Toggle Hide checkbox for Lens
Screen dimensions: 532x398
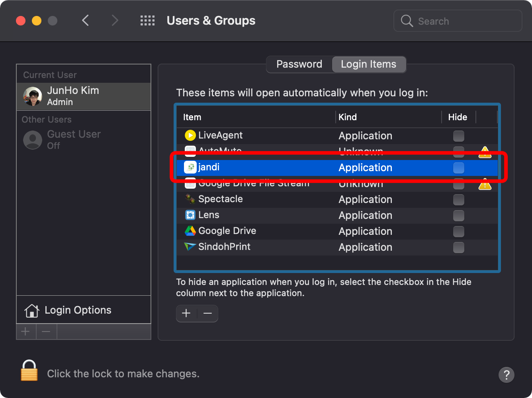459,216
